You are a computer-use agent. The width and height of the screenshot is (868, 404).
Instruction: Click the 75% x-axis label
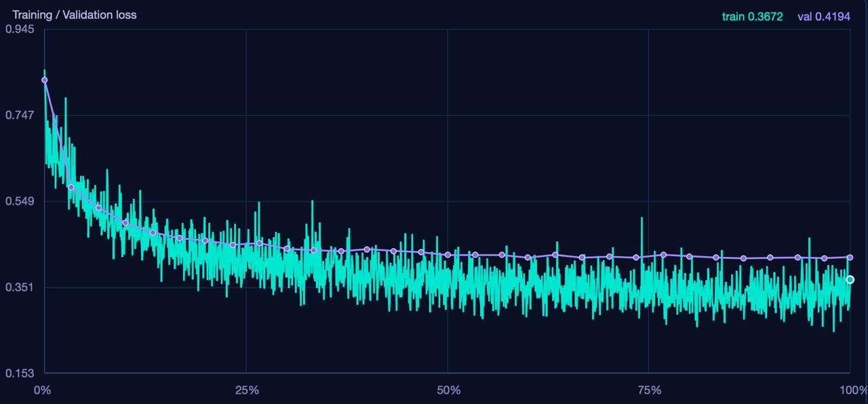click(x=650, y=390)
